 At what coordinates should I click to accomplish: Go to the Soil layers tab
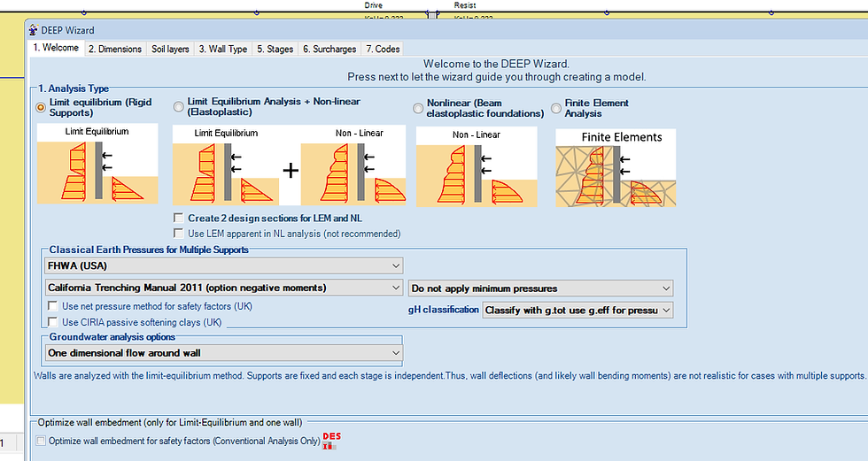coord(170,49)
